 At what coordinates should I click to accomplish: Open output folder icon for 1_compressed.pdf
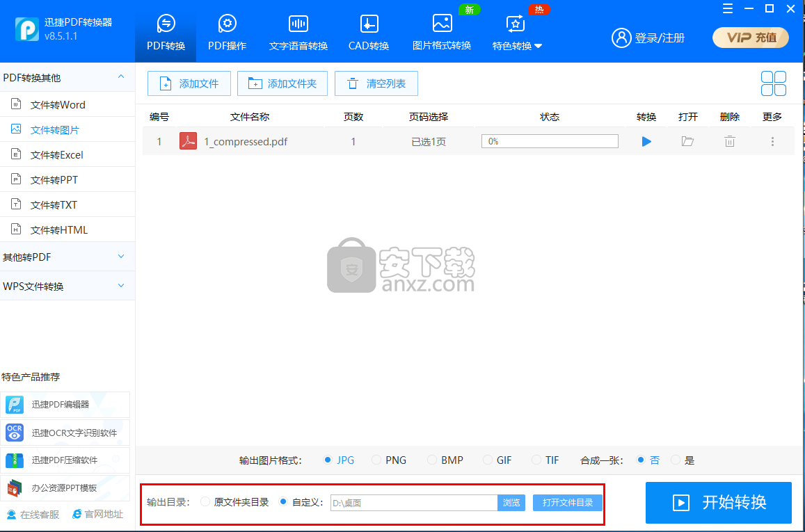pyautogui.click(x=687, y=141)
